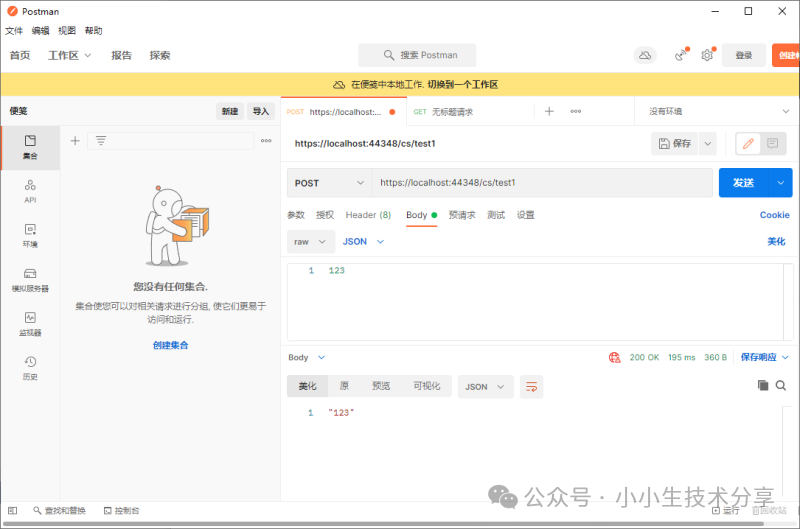
Task: Click the plus icon to open new tab
Action: coord(549,112)
